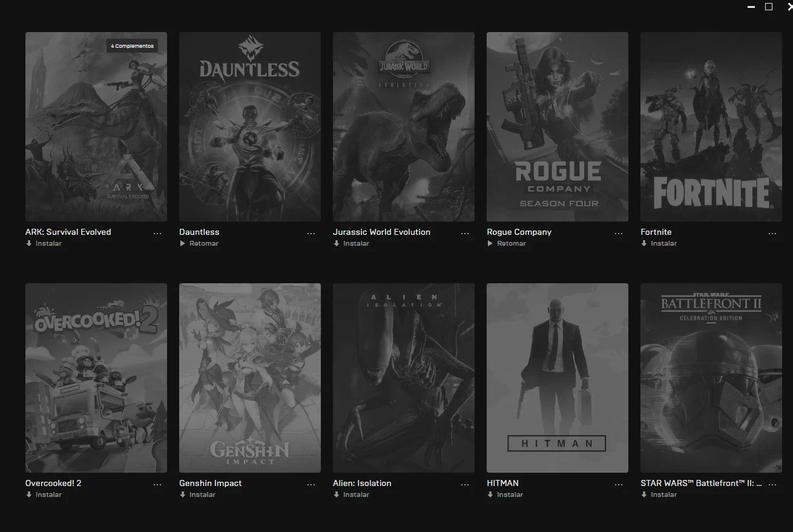Select the Rogue Company Season Four cover

pyautogui.click(x=558, y=126)
